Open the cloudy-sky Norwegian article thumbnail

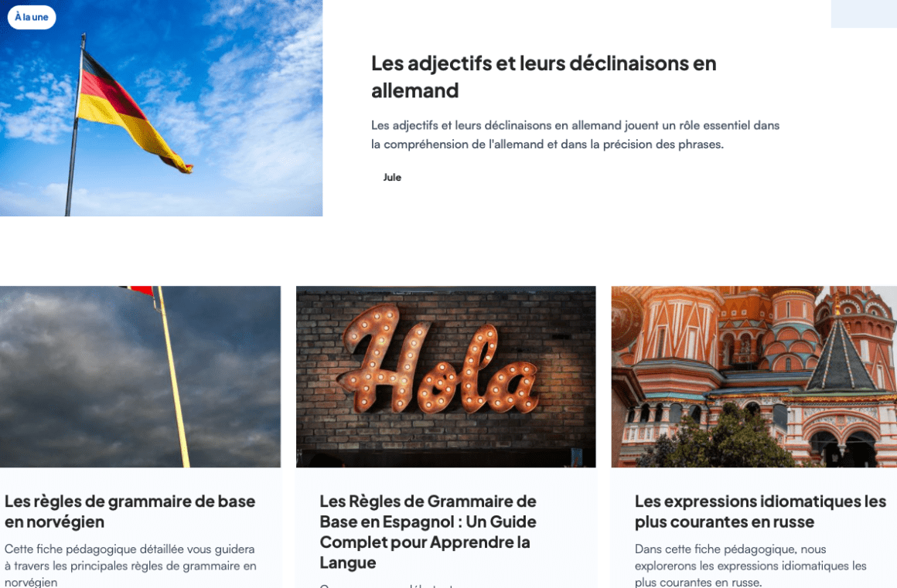[x=140, y=376]
